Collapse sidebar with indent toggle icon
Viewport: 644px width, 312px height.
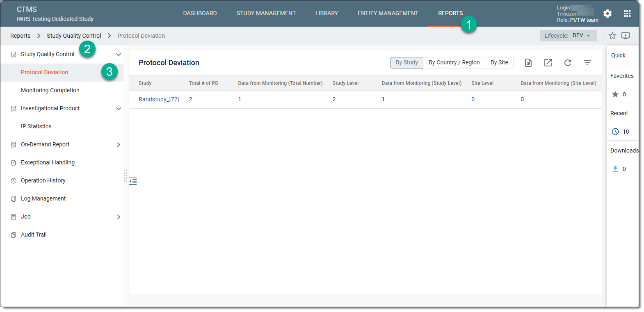133,181
